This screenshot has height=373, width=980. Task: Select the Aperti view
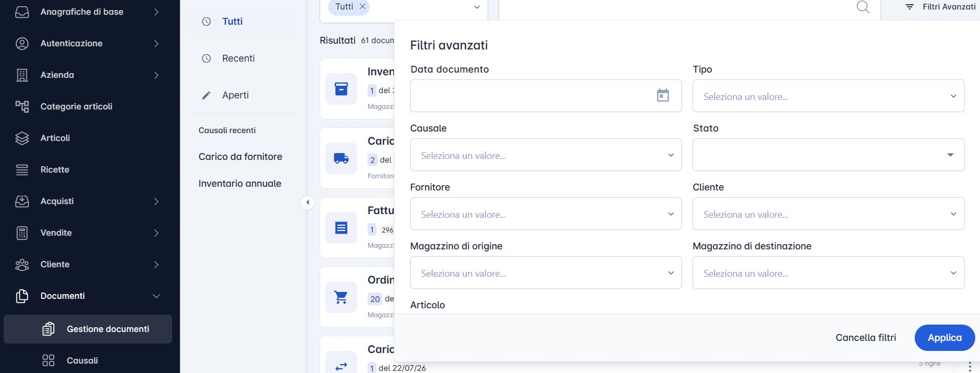click(x=243, y=95)
